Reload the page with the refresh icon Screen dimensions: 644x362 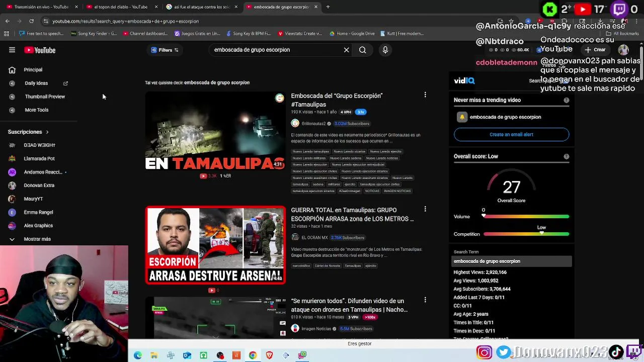(31, 21)
